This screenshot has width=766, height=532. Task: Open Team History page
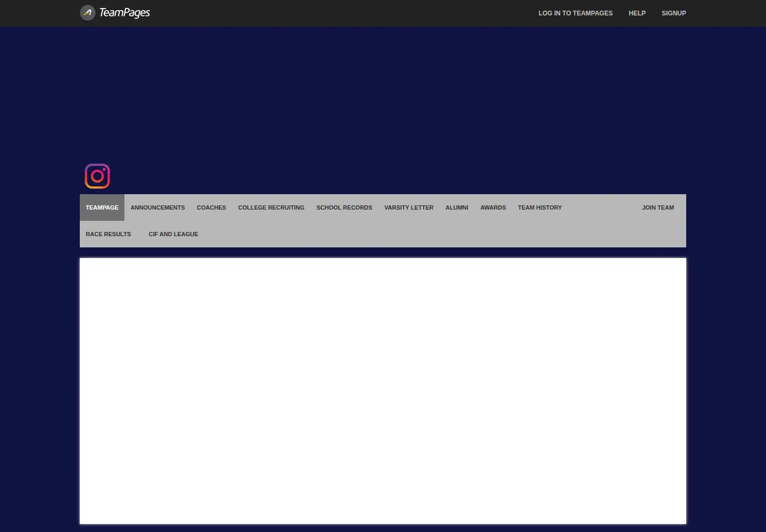pyautogui.click(x=540, y=207)
